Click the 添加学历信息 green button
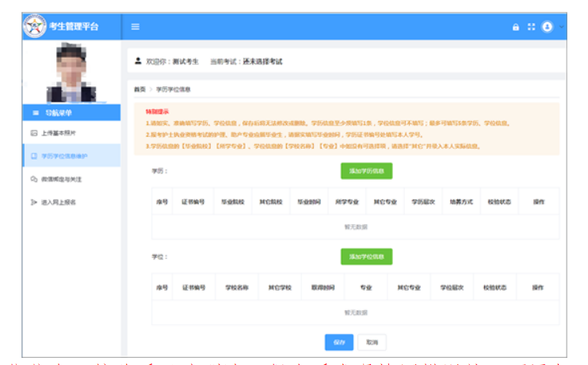The image size is (588, 365). pyautogui.click(x=366, y=170)
